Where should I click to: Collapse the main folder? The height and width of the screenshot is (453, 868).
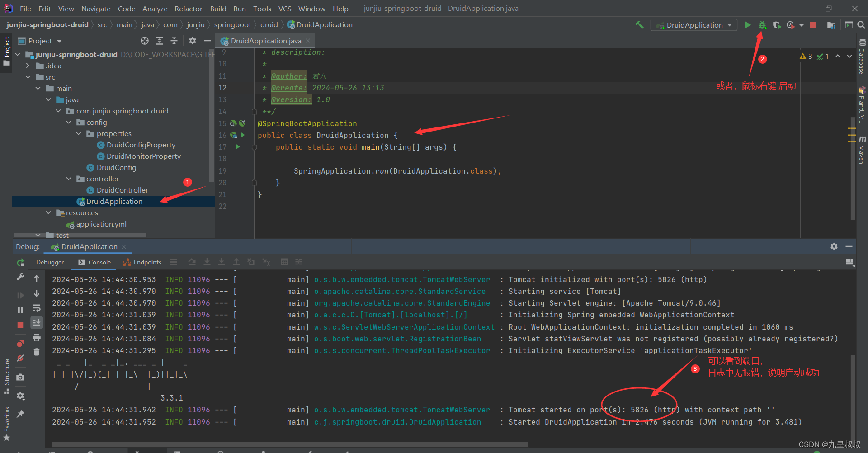[x=38, y=88]
